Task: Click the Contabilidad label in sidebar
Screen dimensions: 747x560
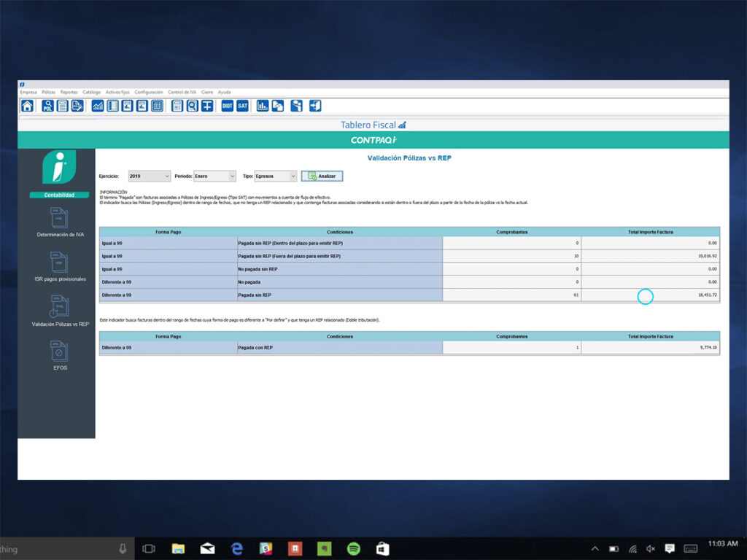Action: click(59, 195)
